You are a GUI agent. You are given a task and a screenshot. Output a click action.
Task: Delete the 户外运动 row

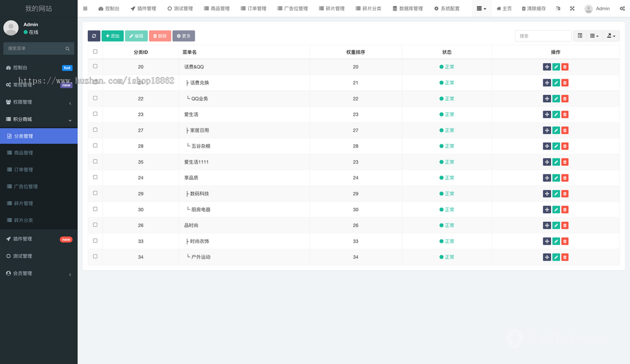click(565, 257)
